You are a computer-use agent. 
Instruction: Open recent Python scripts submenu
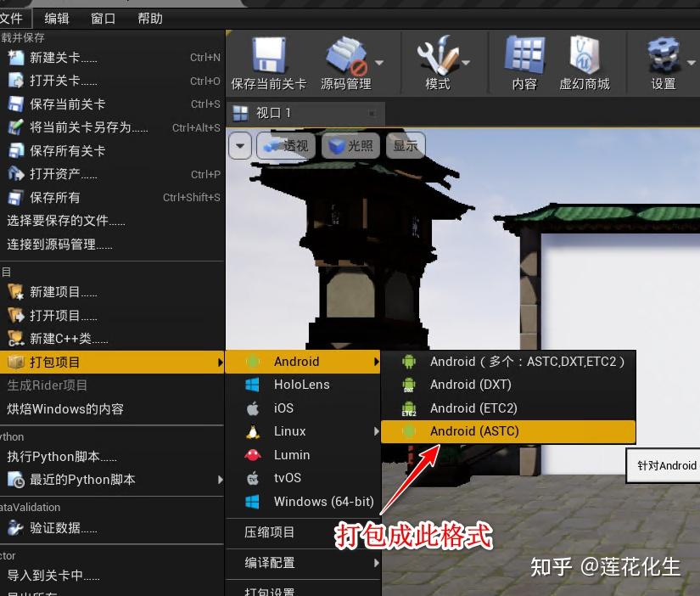[x=112, y=480]
